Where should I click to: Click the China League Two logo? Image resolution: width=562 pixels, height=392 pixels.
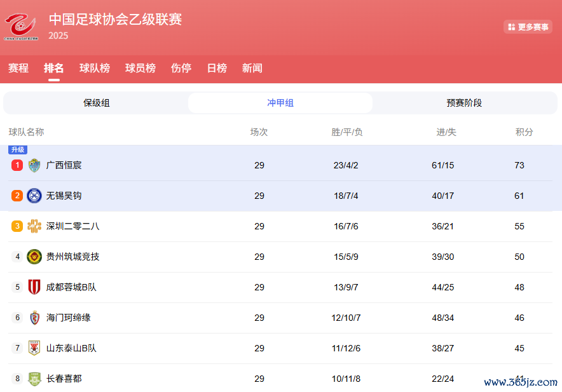point(21,27)
